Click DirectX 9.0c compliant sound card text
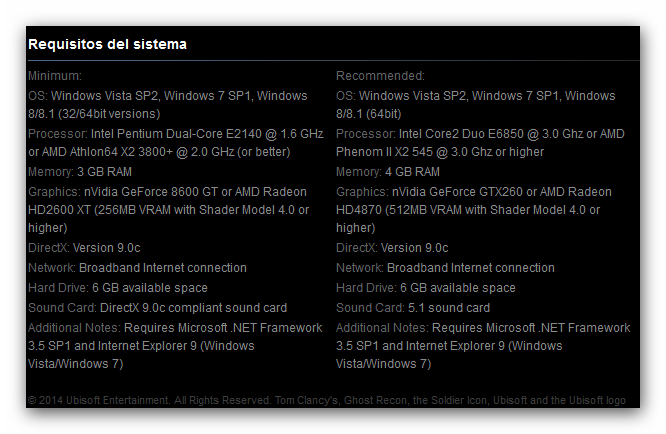This screenshot has width=666, height=434. (193, 307)
